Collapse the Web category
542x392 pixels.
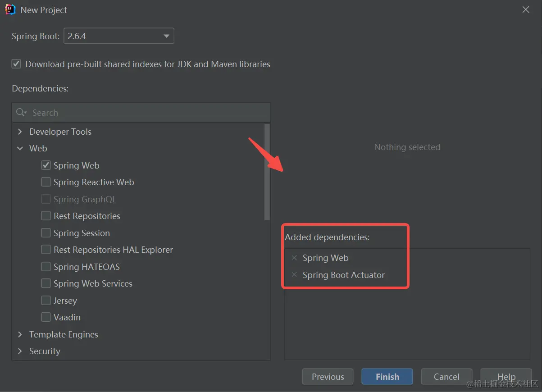[20, 148]
